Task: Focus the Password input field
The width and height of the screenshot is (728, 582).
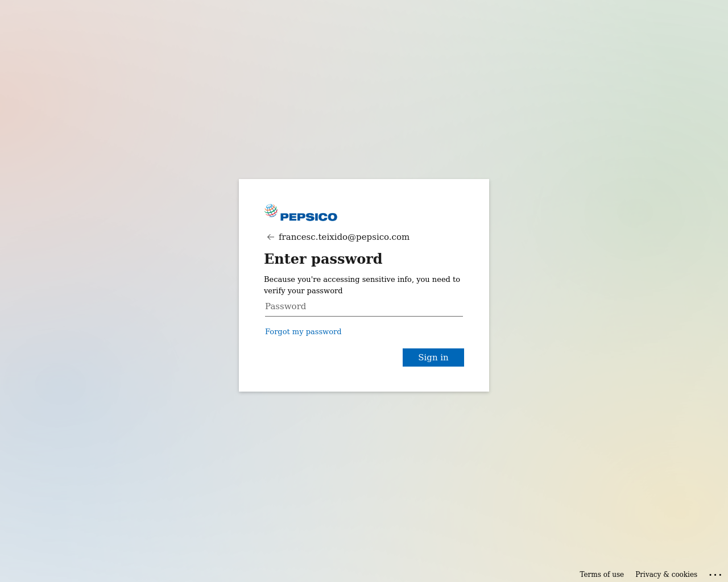Action: [364, 306]
